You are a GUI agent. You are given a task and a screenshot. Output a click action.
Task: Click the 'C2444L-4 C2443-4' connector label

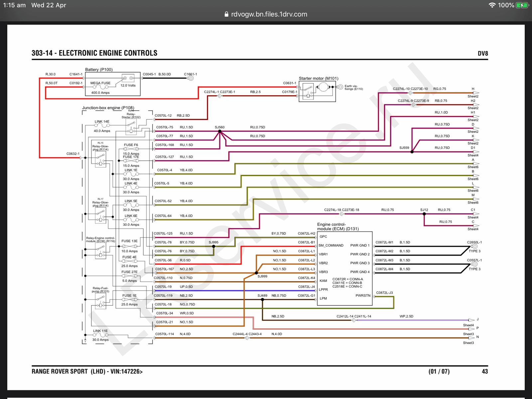click(x=247, y=334)
